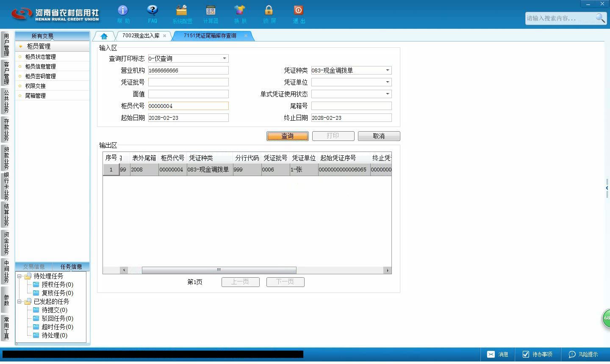Open the 客户管理 side tab
610x364 pixels.
[6, 73]
